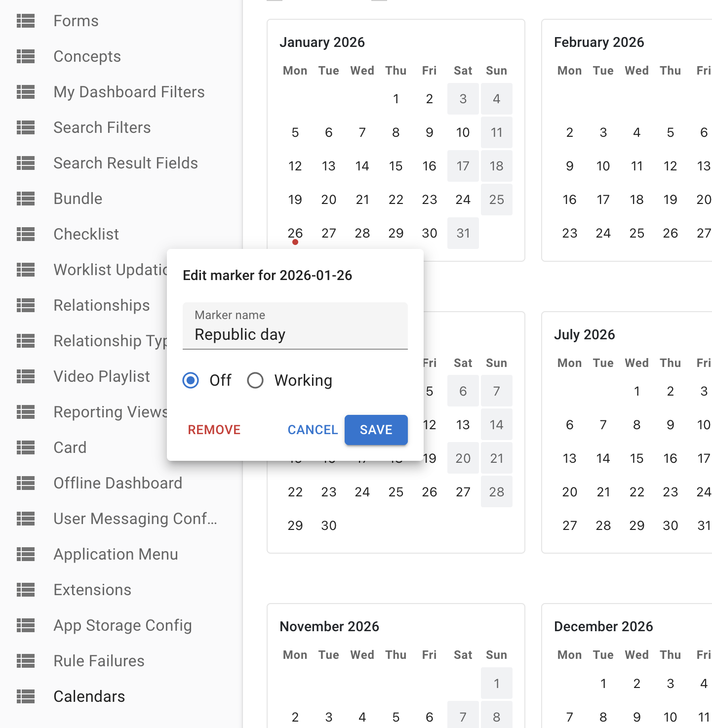712x728 pixels.
Task: Click the list icon beside Checklist
Action: point(26,234)
